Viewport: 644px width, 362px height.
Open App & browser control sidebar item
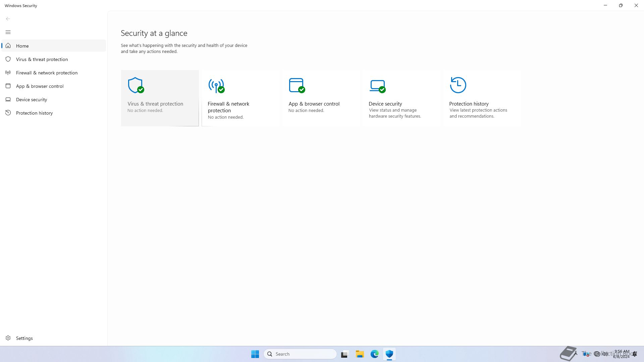(40, 86)
